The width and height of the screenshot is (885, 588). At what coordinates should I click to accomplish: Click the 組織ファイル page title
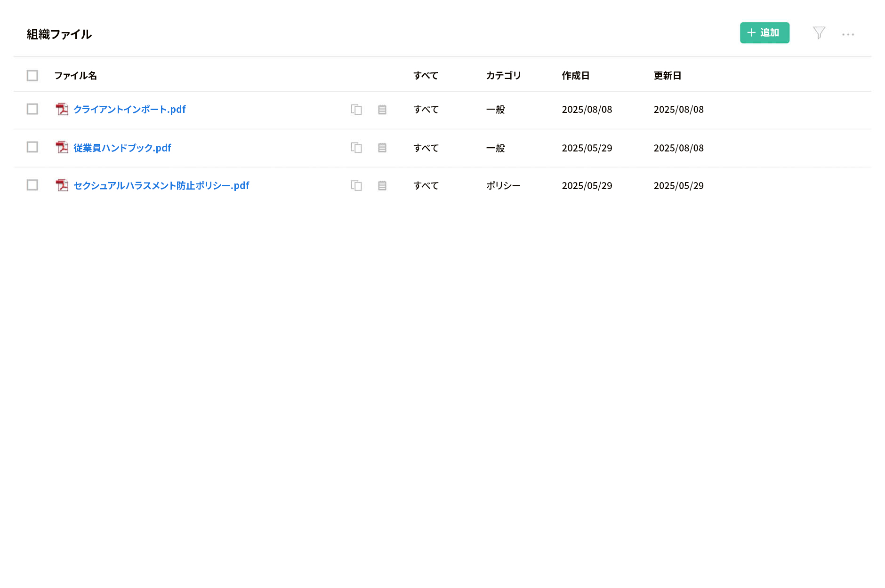pos(59,34)
